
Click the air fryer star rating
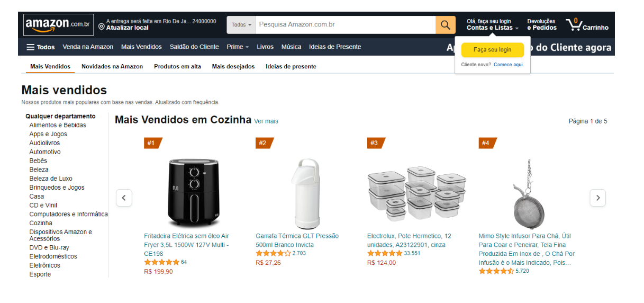(161, 262)
